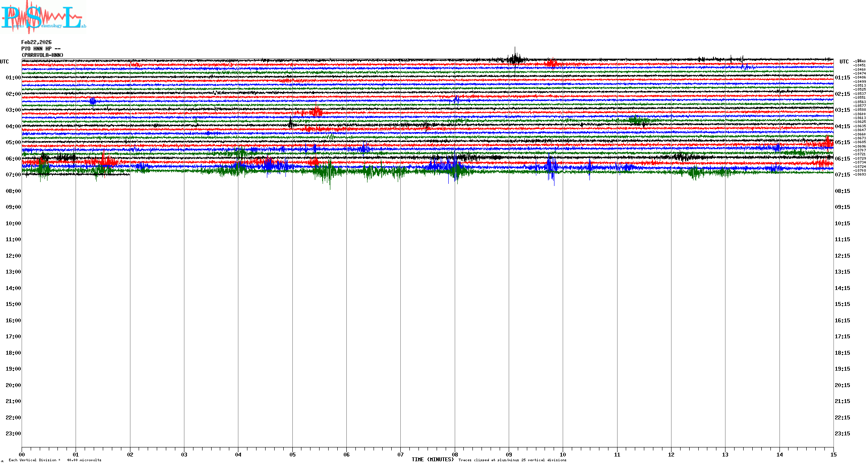Click the 06:15 label on right axis
868x466 pixels.
tap(842, 159)
